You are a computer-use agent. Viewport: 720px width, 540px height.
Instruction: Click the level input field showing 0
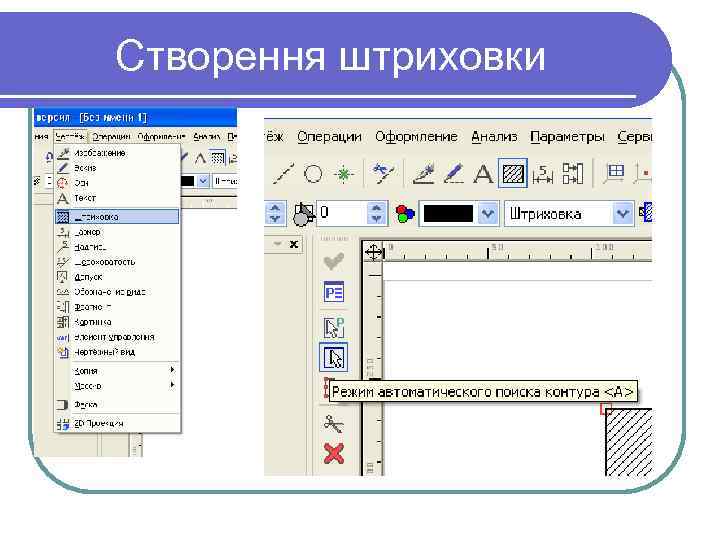click(343, 214)
